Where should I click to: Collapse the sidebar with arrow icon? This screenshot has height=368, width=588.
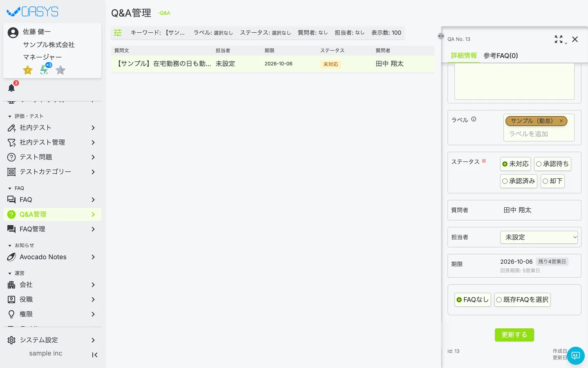(95, 355)
